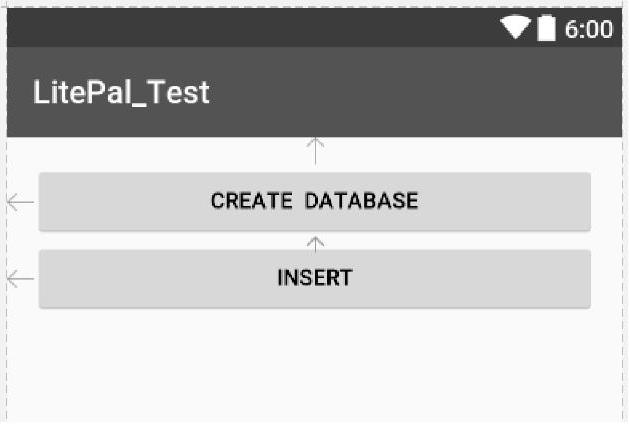The height and width of the screenshot is (428, 629).
Task: Select left constraint arrow beside INSERT button
Action: point(20,278)
